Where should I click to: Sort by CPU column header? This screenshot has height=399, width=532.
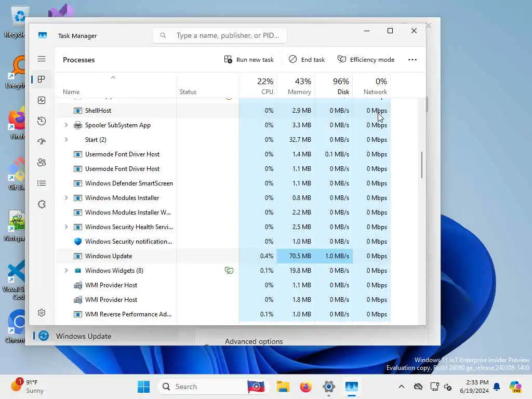tap(258, 86)
